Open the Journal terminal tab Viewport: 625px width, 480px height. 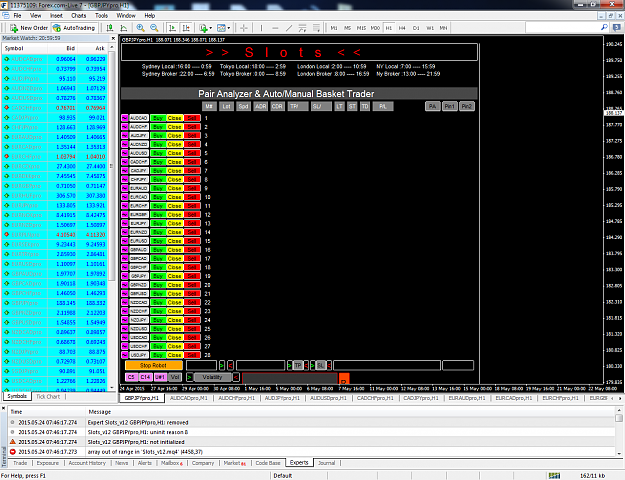[326, 463]
